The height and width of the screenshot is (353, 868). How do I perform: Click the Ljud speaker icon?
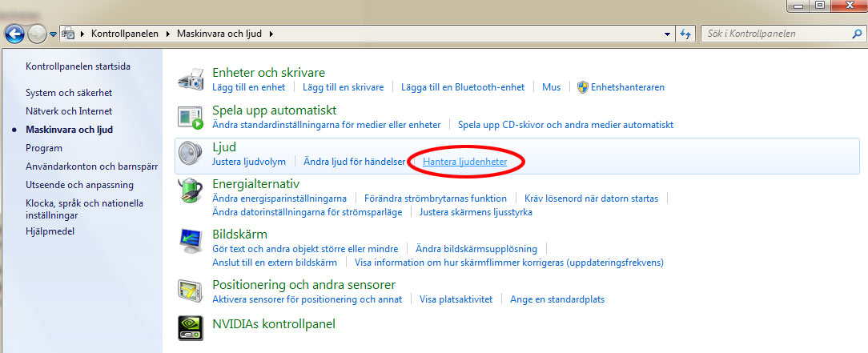click(x=191, y=154)
